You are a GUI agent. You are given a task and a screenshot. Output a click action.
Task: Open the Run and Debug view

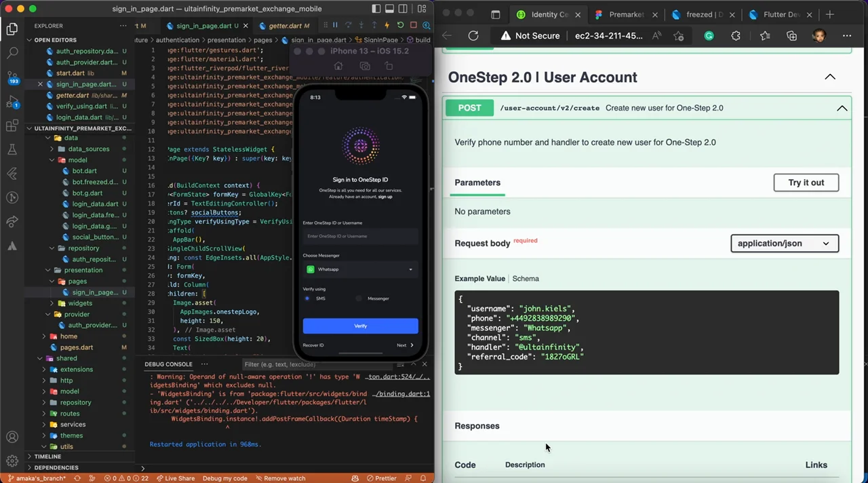(12, 102)
